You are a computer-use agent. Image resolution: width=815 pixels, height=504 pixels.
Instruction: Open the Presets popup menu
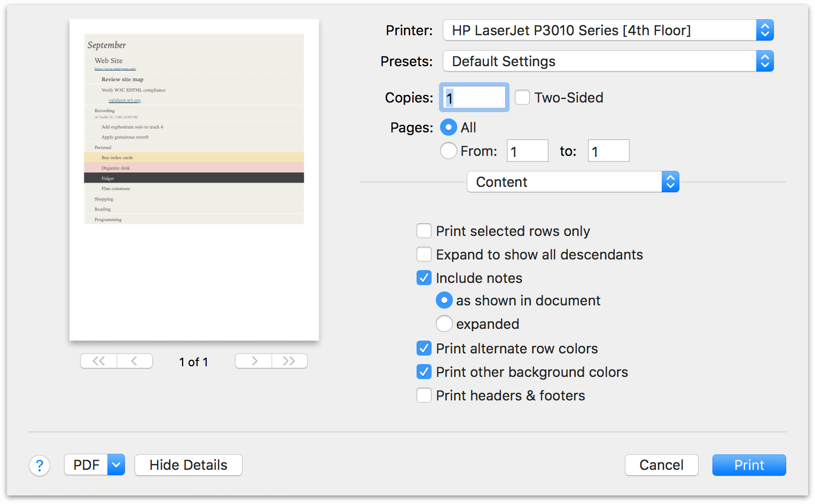[608, 61]
